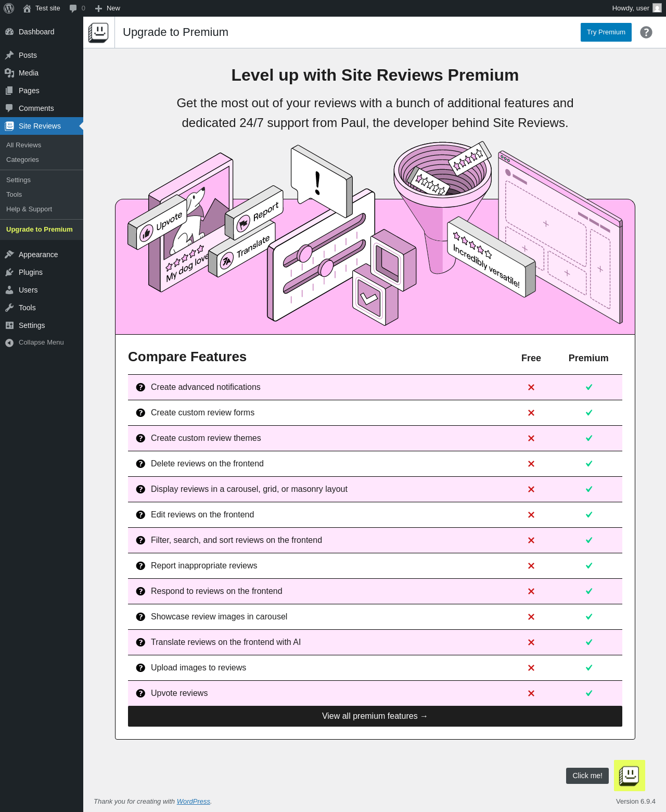Click help icon for Create custom review themes
The image size is (666, 812).
(140, 438)
